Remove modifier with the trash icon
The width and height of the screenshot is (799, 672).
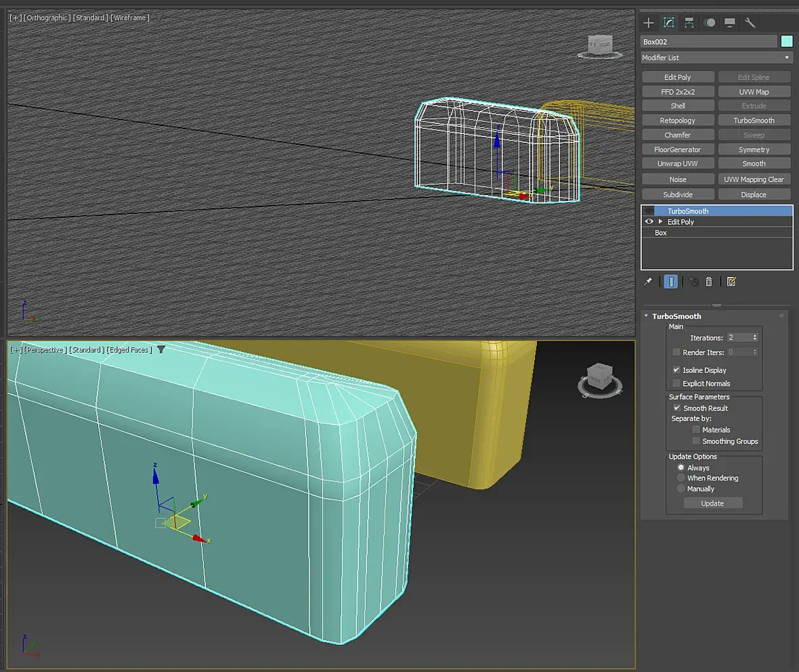coord(709,282)
